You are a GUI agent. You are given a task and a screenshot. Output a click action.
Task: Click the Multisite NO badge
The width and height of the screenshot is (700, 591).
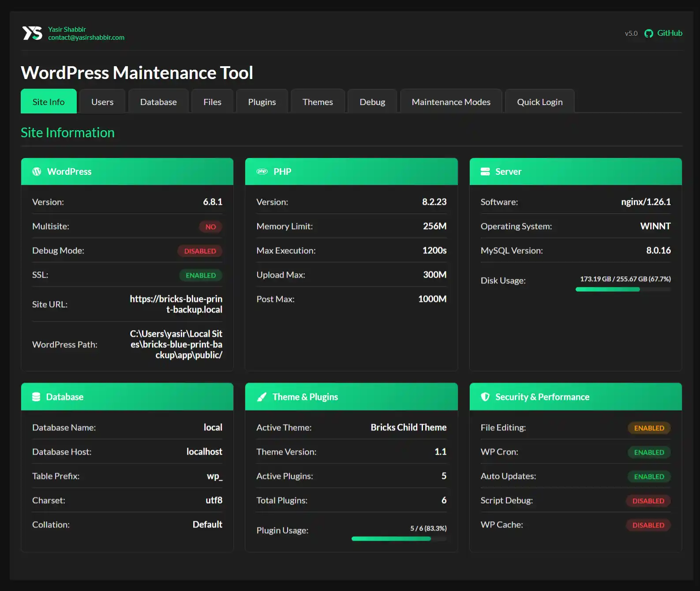[210, 227]
